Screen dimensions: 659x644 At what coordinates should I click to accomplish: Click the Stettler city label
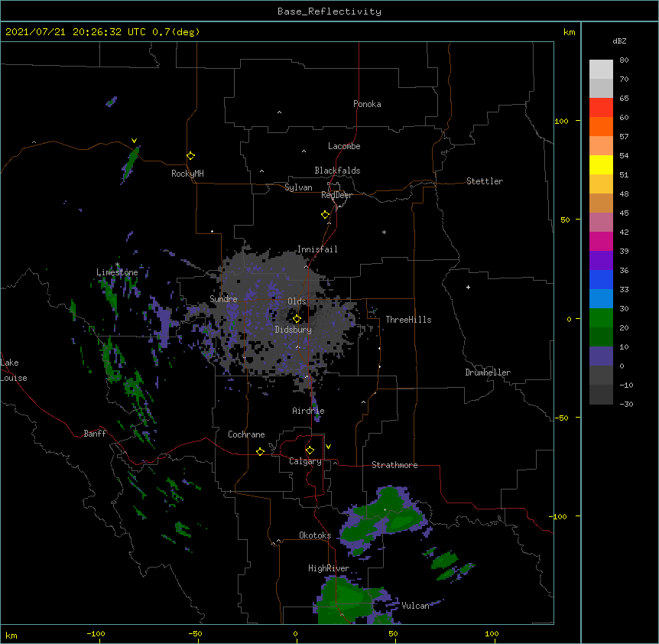click(485, 181)
